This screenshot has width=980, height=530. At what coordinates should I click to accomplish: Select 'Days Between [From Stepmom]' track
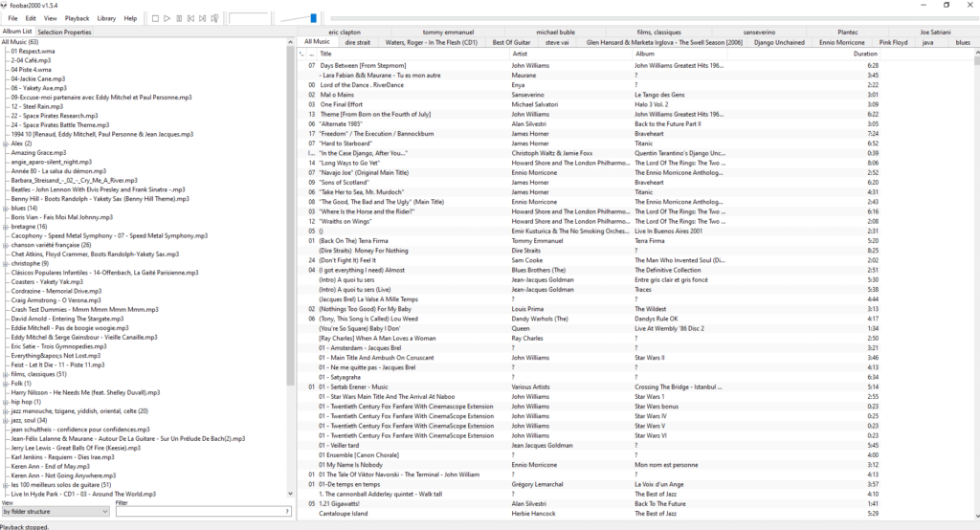[363, 66]
